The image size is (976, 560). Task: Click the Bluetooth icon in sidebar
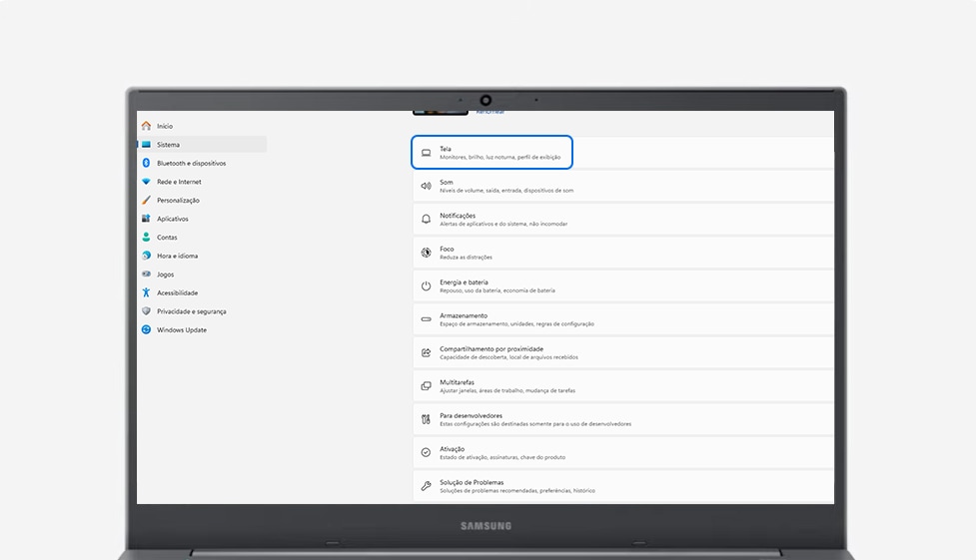pyautogui.click(x=146, y=163)
